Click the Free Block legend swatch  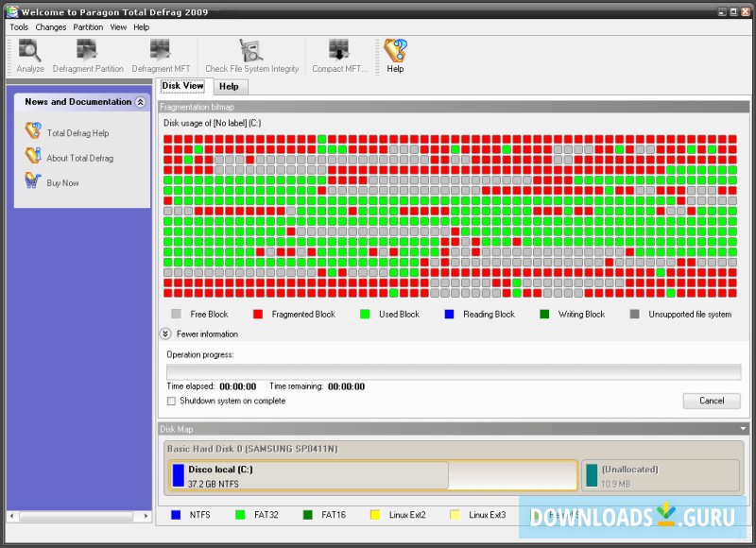(x=176, y=315)
